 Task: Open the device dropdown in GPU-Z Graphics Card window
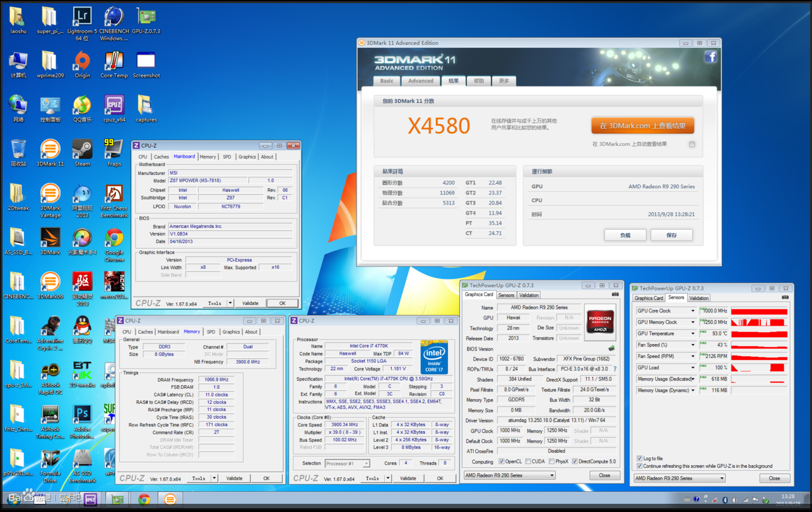[x=509, y=475]
